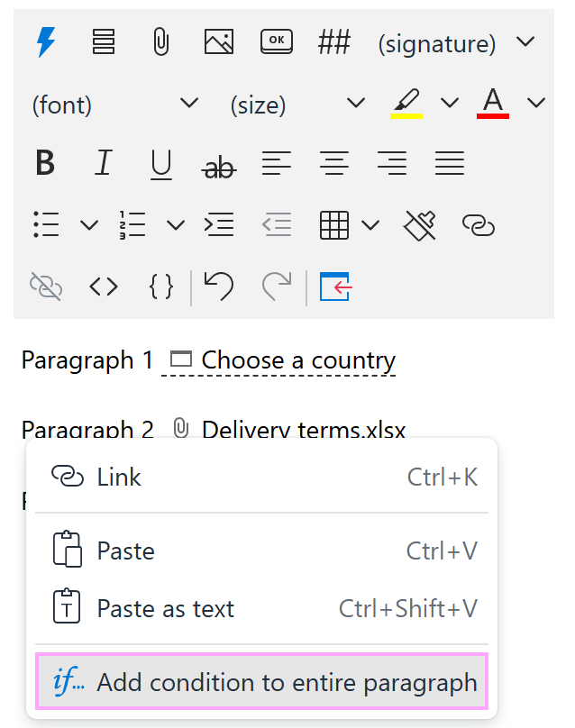Pick the red font color swatch
This screenshot has height=728, width=575.
pos(491,103)
